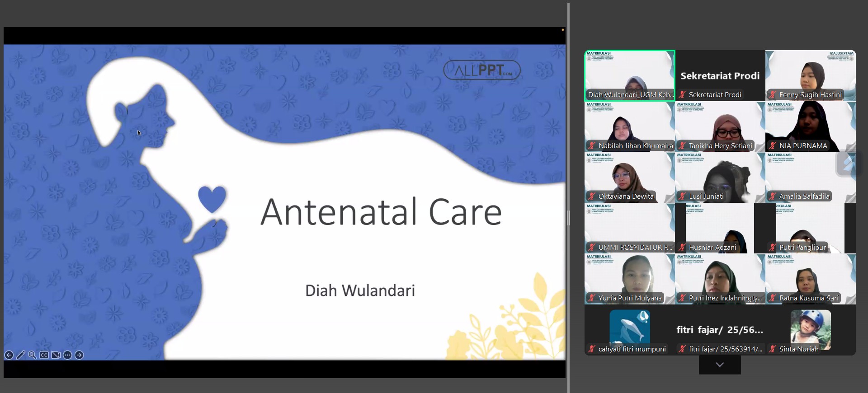Toggle the presenter camera icon
868x393 pixels.
tap(56, 355)
